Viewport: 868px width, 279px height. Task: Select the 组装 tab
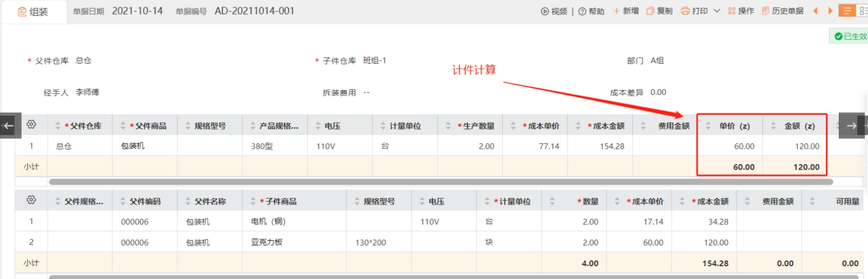click(33, 12)
